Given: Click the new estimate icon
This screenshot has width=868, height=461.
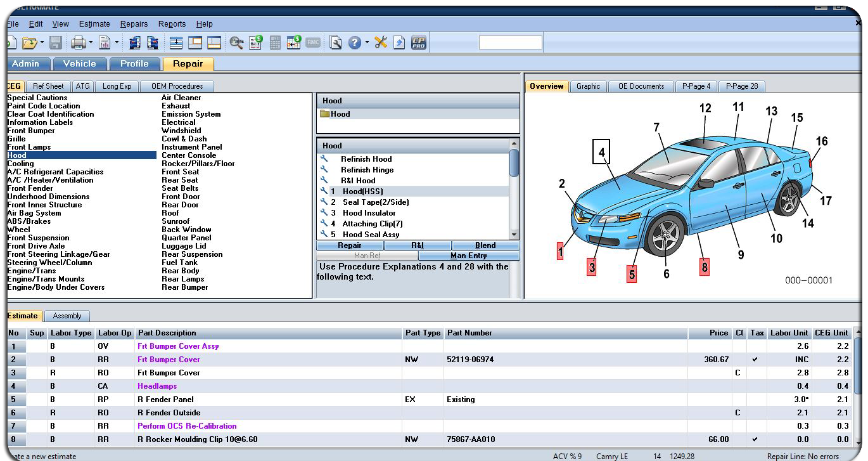Looking at the screenshot, I should tap(11, 42).
